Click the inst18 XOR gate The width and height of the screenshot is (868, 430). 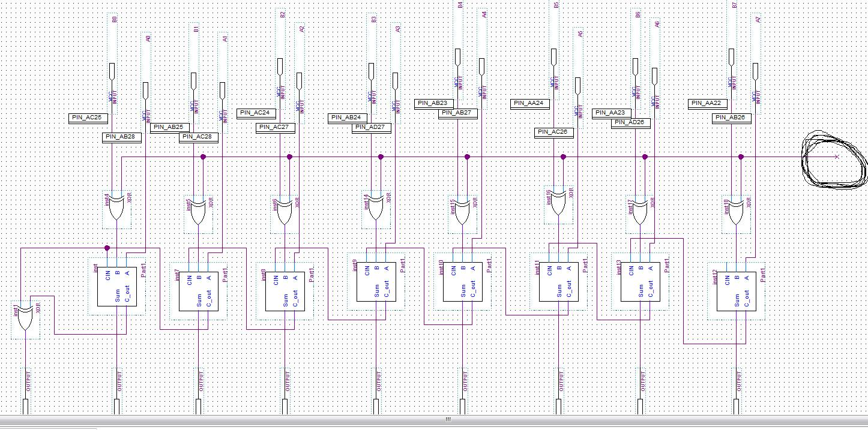point(736,213)
